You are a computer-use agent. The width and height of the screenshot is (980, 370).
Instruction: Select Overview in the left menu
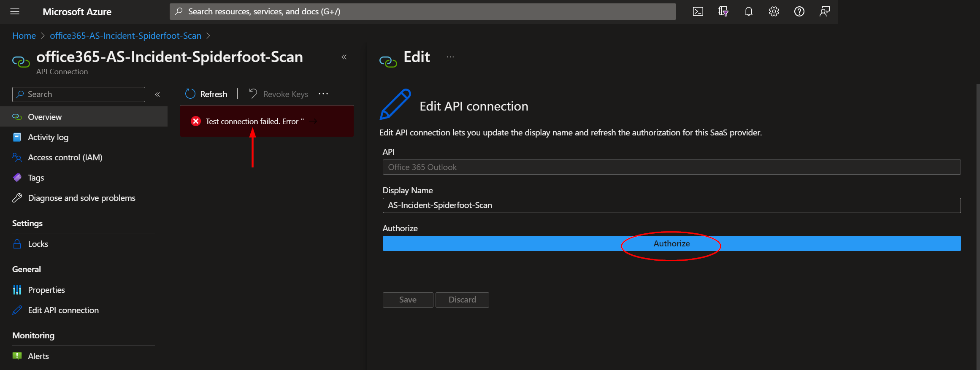(x=84, y=117)
